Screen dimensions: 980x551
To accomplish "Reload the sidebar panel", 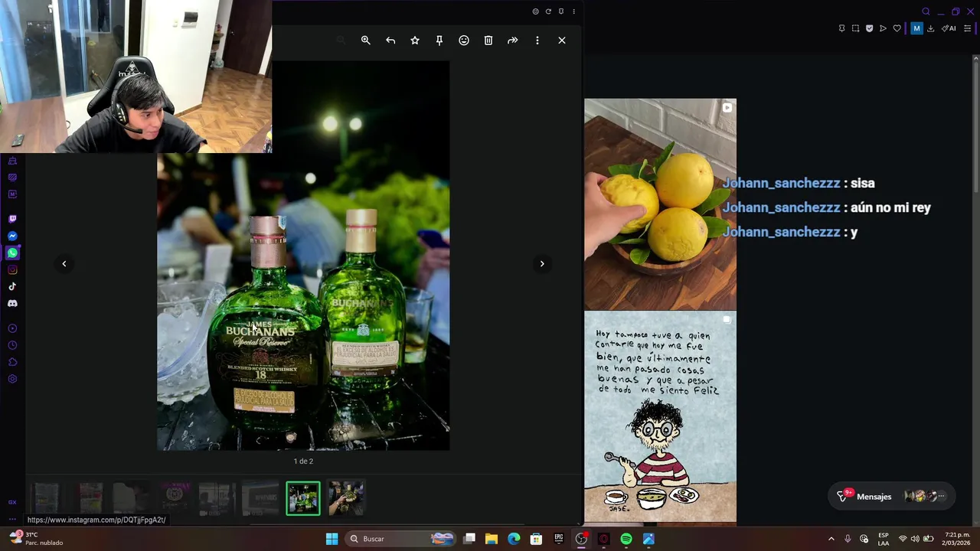I will click(548, 11).
